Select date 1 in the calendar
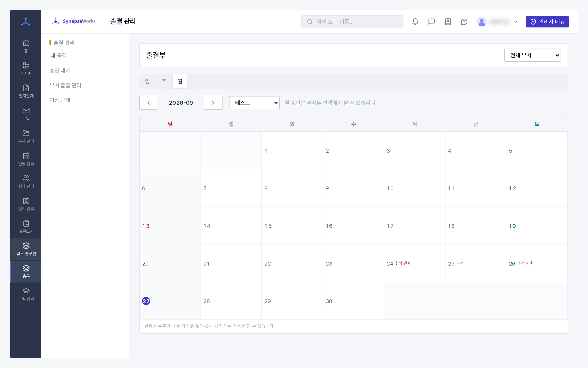This screenshot has height=368, width=588. [292, 150]
